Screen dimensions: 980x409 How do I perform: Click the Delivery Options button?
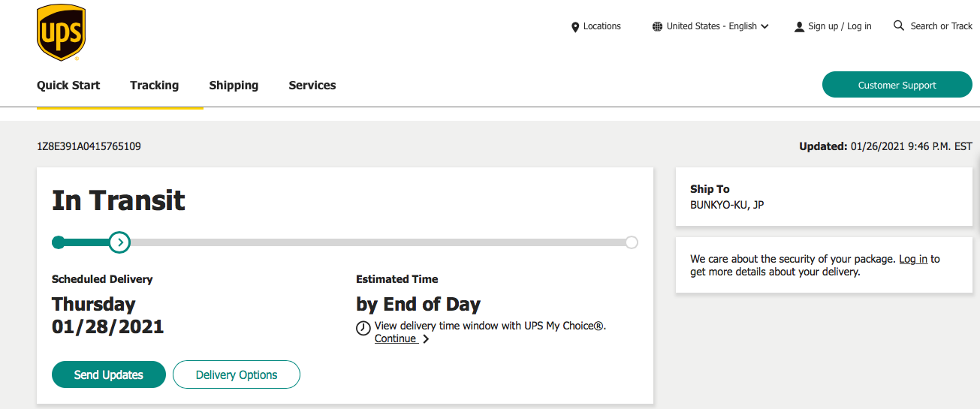[x=237, y=375]
